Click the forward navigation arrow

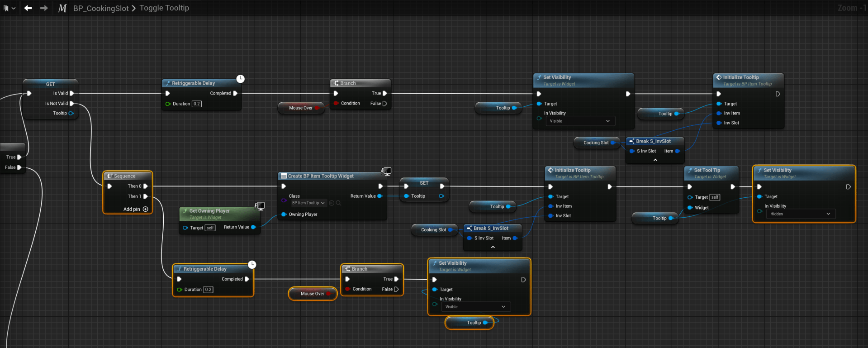pos(44,8)
